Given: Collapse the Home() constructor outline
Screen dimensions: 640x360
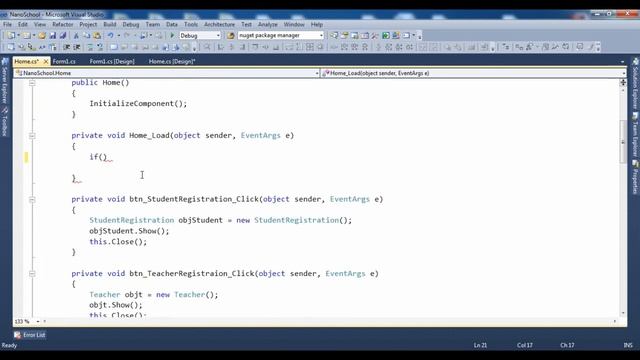Looking at the screenshot, I should click(x=32, y=82).
